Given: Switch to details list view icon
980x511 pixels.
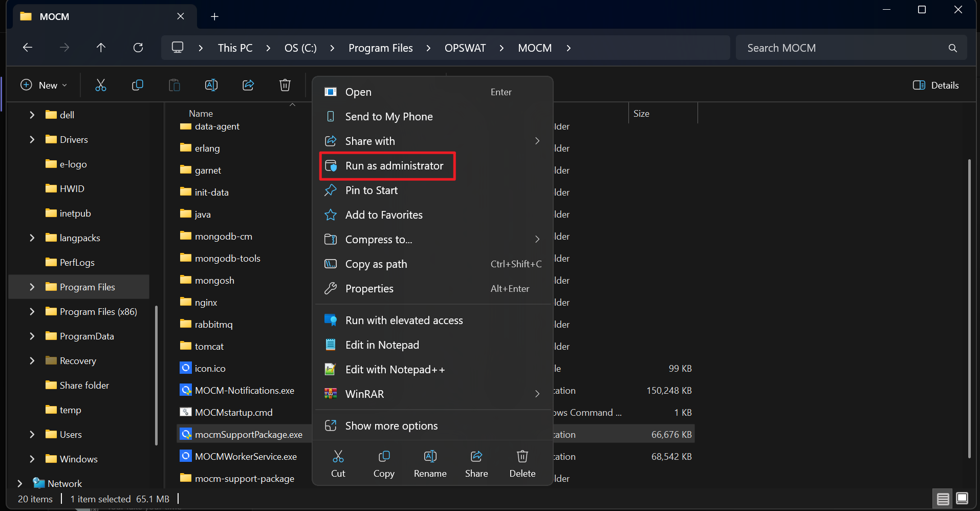Looking at the screenshot, I should pyautogui.click(x=943, y=498).
